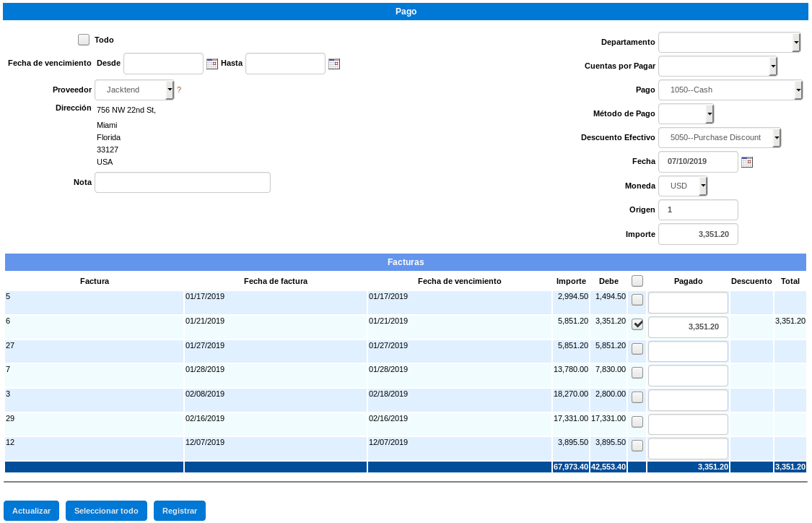Click the Pagado field for invoice 7
This screenshot has width=812, height=523.
[x=689, y=376]
